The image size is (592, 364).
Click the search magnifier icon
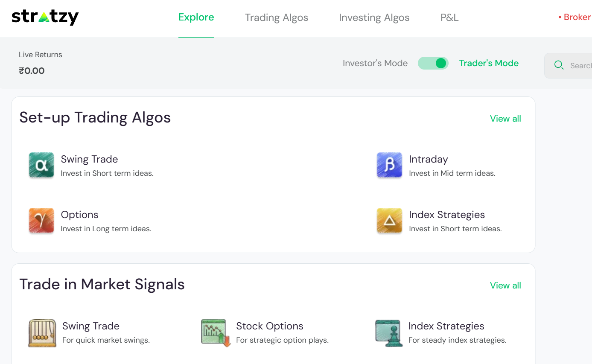click(x=559, y=65)
